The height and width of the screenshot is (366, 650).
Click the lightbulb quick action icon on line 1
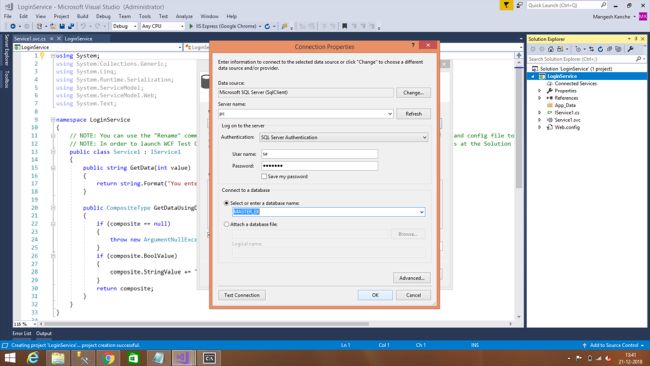click(x=42, y=56)
